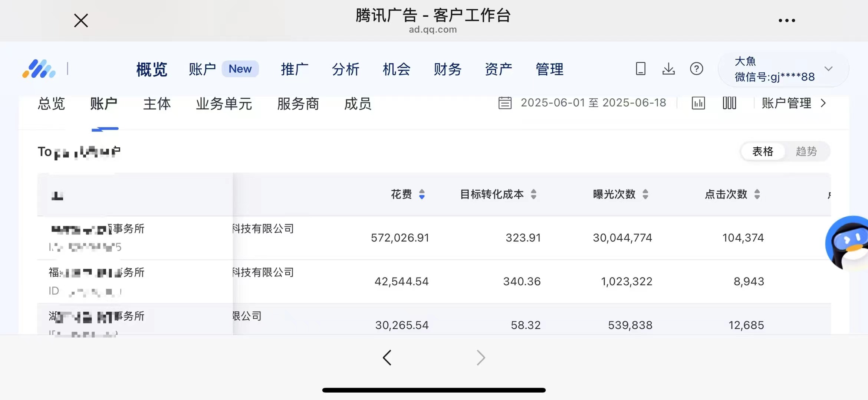Open the 概览 top menu
Image resolution: width=868 pixels, height=400 pixels.
tap(151, 69)
